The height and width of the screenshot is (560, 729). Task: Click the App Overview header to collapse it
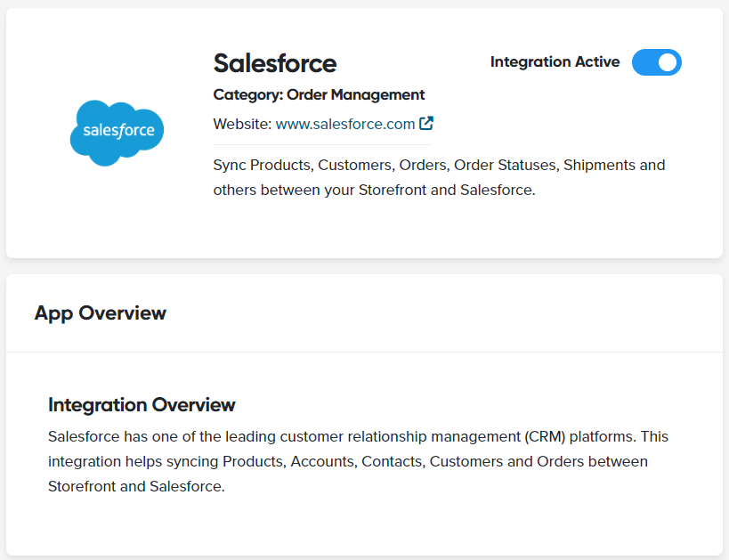(100, 313)
